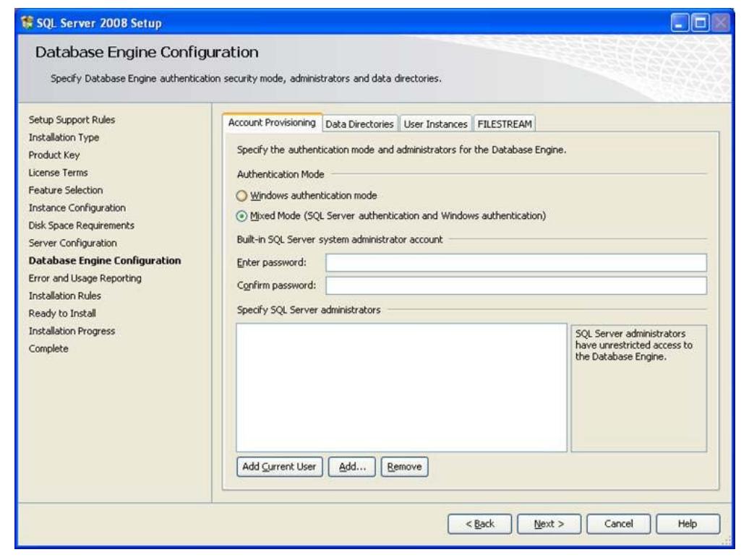Click the Instance Configuration step
This screenshot has height=560, width=749.
77,207
